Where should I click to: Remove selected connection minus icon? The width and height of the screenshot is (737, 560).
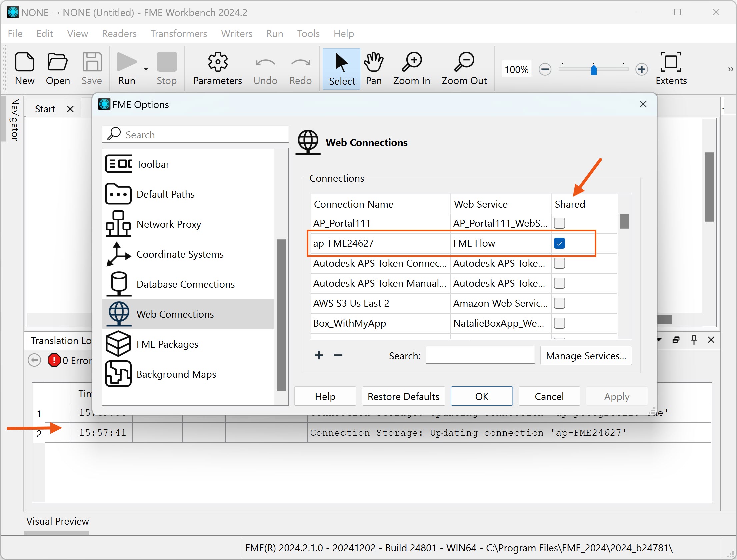click(338, 355)
